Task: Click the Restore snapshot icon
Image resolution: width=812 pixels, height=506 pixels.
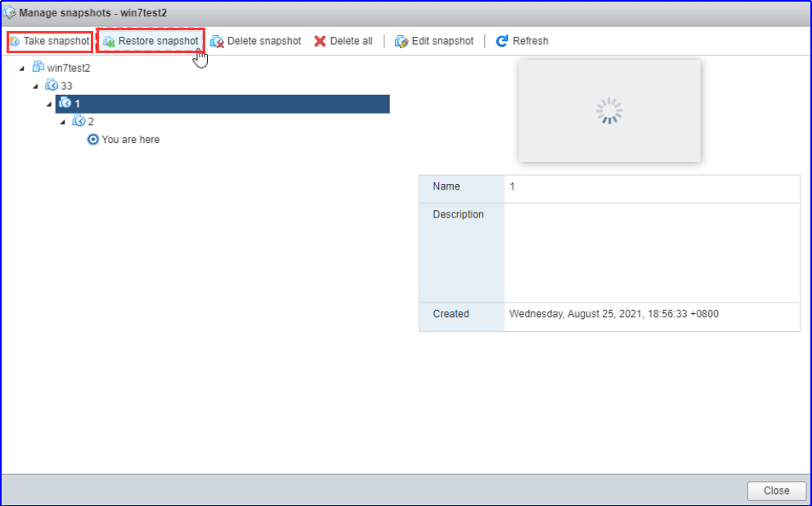Action: click(109, 42)
